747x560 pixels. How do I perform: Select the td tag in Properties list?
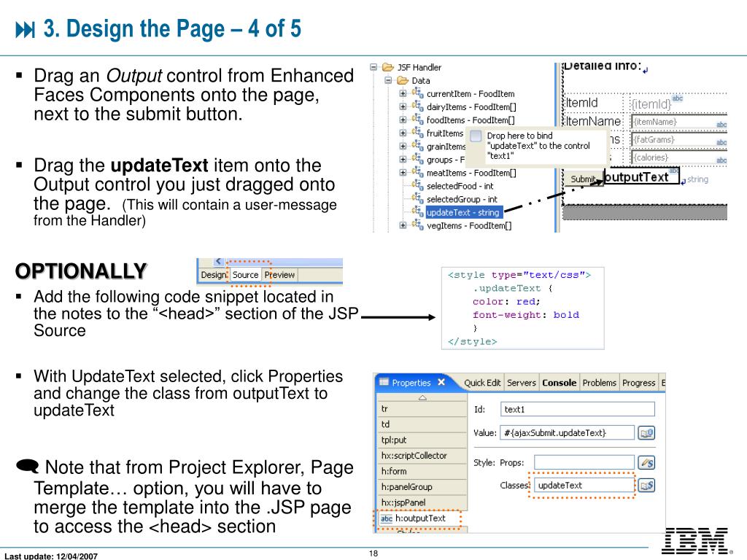coord(422,424)
